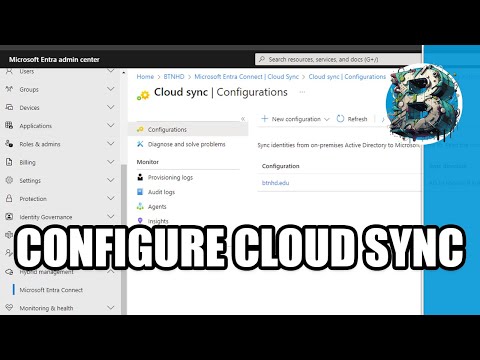The image size is (480, 360).
Task: Click the plus icon for New configuration
Action: [x=264, y=119]
